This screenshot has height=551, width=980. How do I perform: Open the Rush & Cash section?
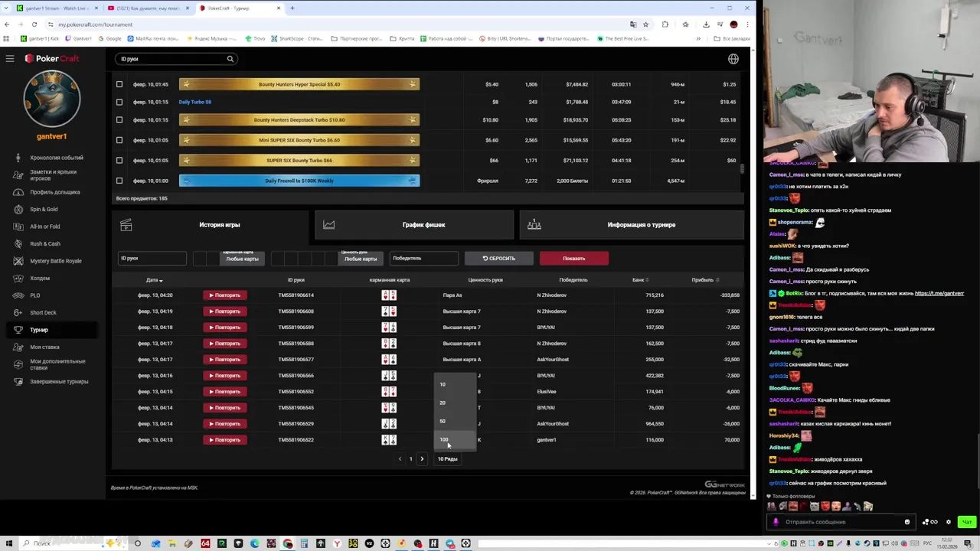coord(44,243)
